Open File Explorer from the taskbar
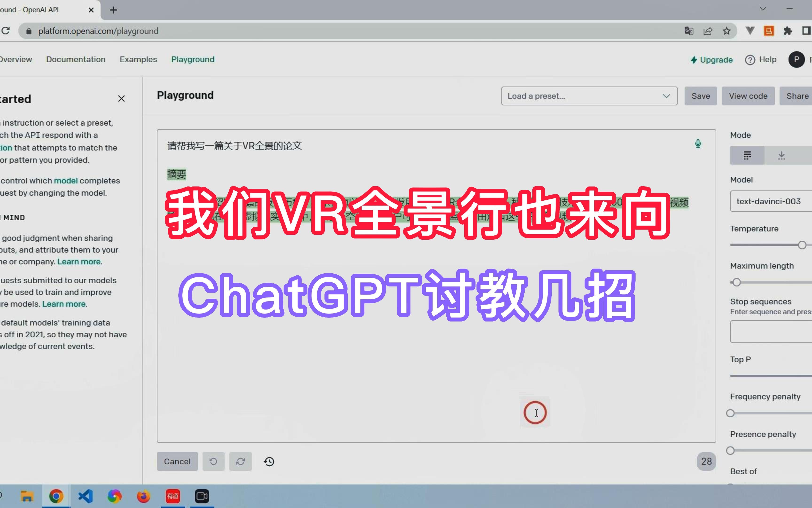This screenshot has height=508, width=812. pos(27,496)
